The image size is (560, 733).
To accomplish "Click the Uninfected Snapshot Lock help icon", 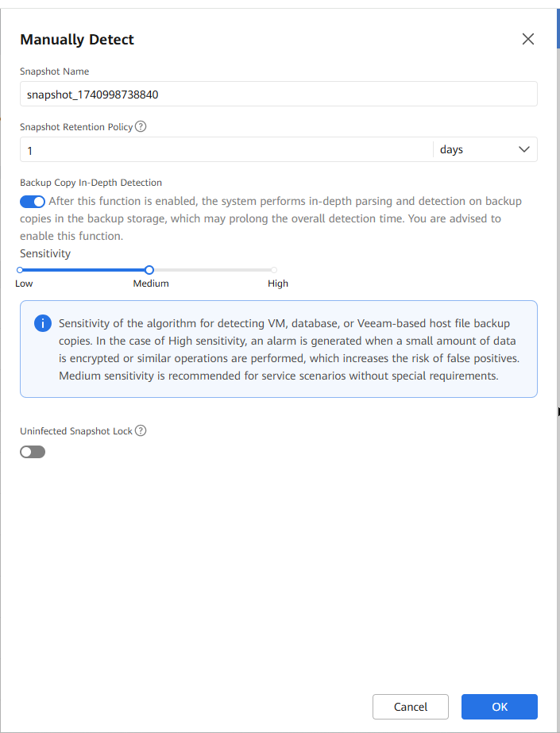I will point(141,430).
